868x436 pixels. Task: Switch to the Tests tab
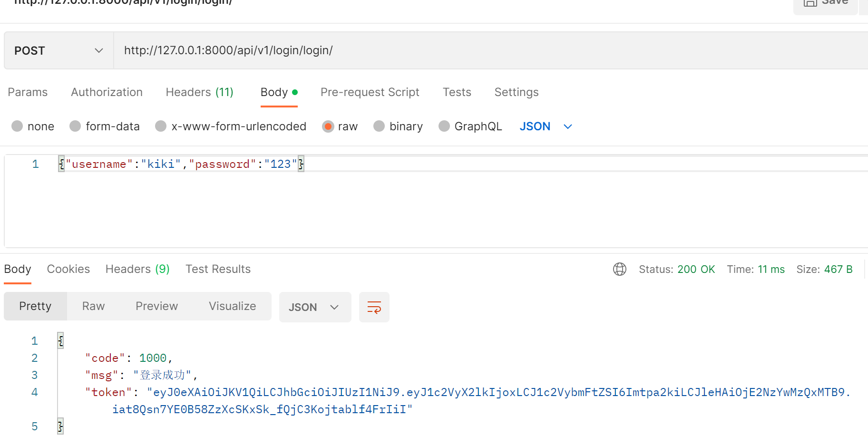click(457, 92)
